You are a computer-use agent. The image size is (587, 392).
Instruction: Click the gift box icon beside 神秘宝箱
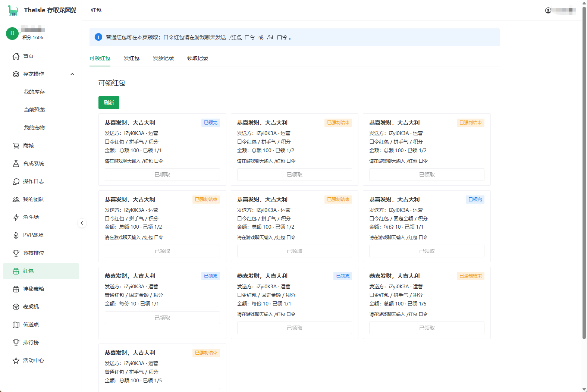pos(16,289)
